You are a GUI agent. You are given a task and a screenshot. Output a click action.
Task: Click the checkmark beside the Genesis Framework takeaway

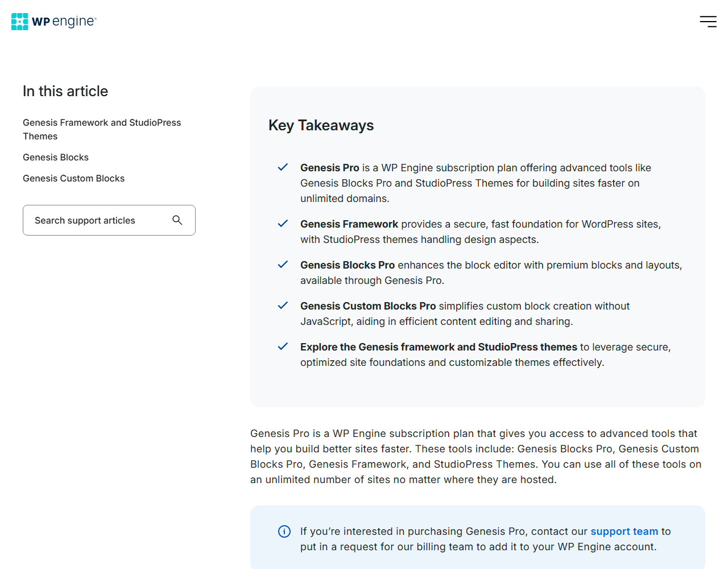pyautogui.click(x=283, y=224)
